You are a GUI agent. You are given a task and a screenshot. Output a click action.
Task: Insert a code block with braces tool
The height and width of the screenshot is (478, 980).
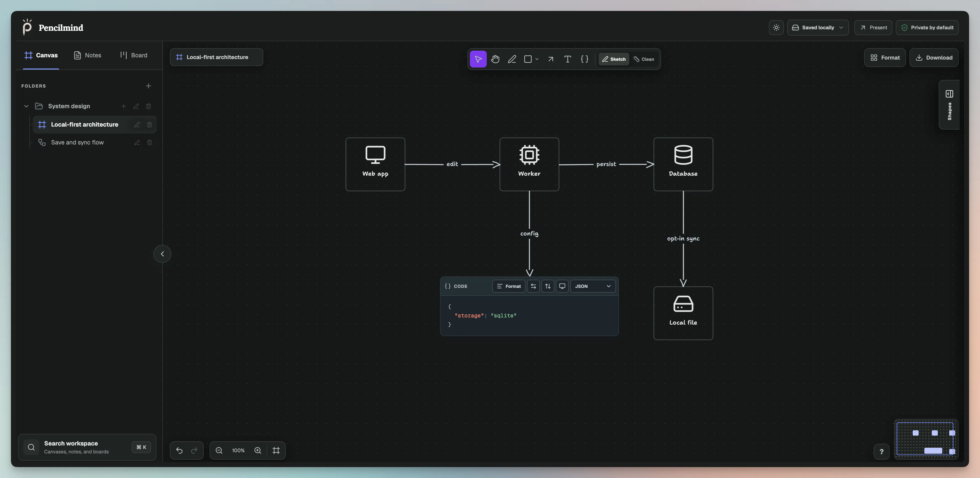click(584, 59)
